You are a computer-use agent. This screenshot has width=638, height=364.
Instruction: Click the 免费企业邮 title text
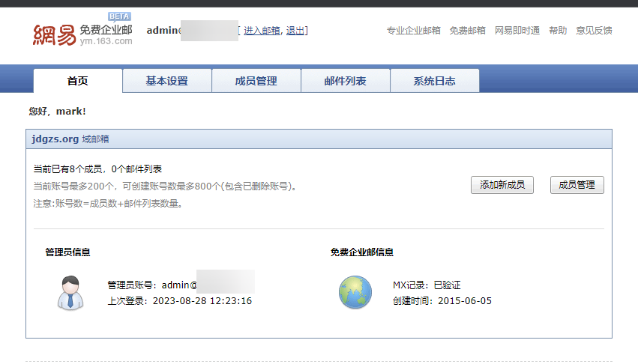[106, 30]
